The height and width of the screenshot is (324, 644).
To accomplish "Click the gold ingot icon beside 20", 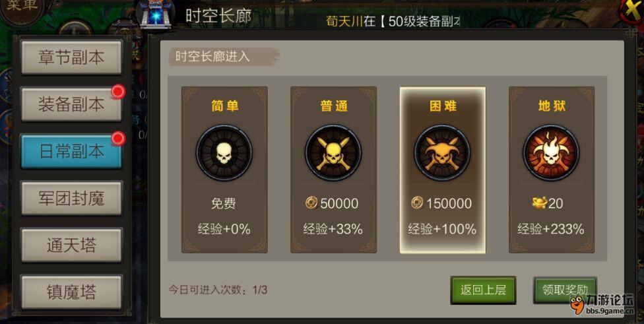I will click(x=539, y=203).
